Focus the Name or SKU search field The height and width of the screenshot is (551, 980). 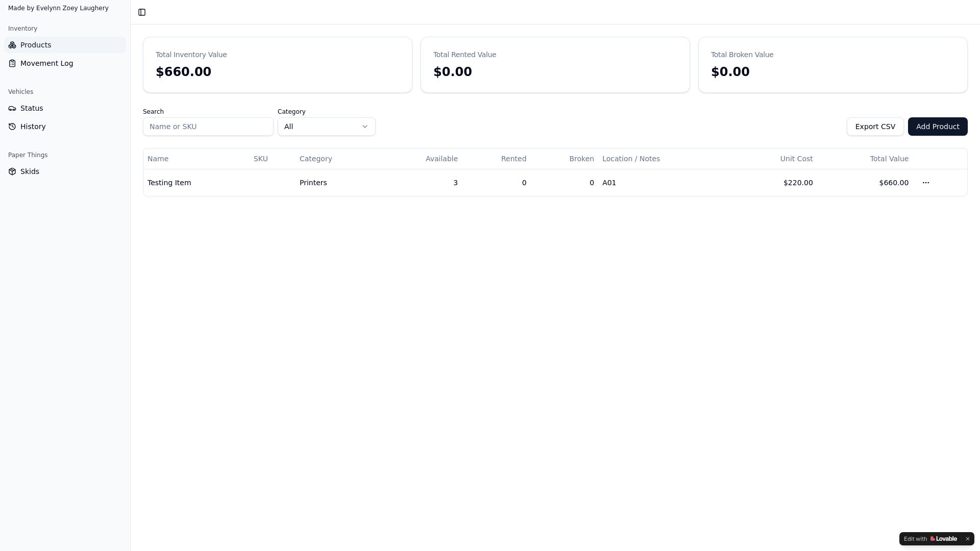pos(208,127)
